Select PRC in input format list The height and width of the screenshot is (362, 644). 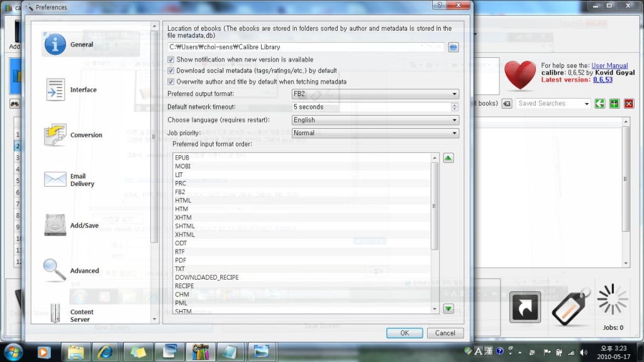[303, 184]
